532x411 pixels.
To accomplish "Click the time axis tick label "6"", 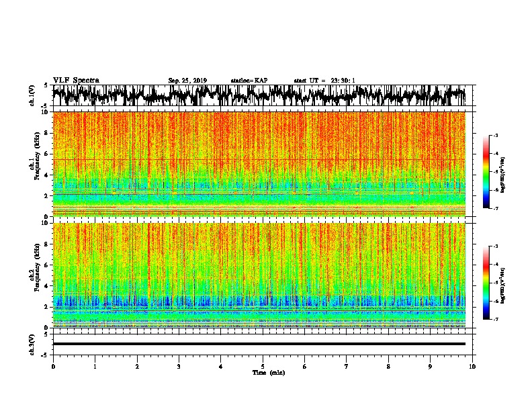I will pos(305,366).
